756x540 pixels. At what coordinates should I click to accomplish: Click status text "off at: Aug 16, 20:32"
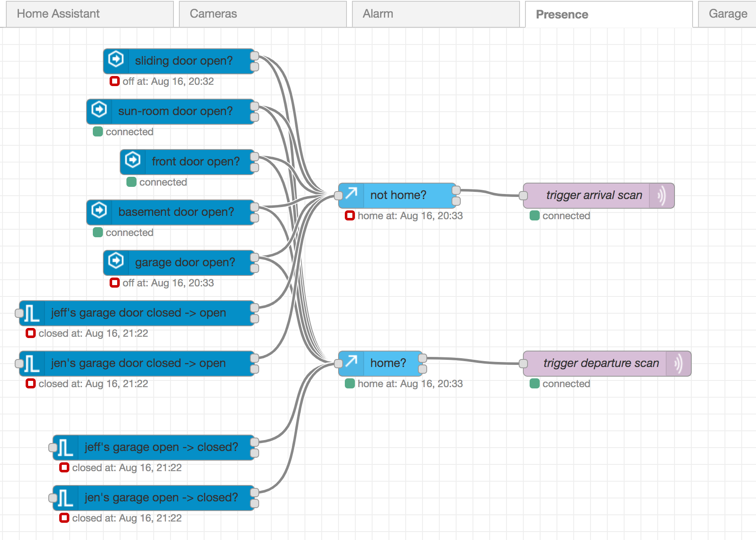168,81
